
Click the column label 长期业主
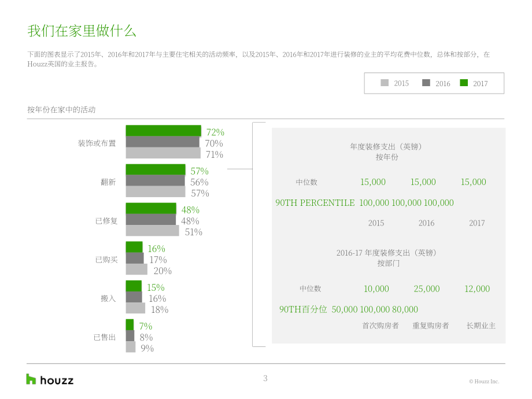point(481,326)
